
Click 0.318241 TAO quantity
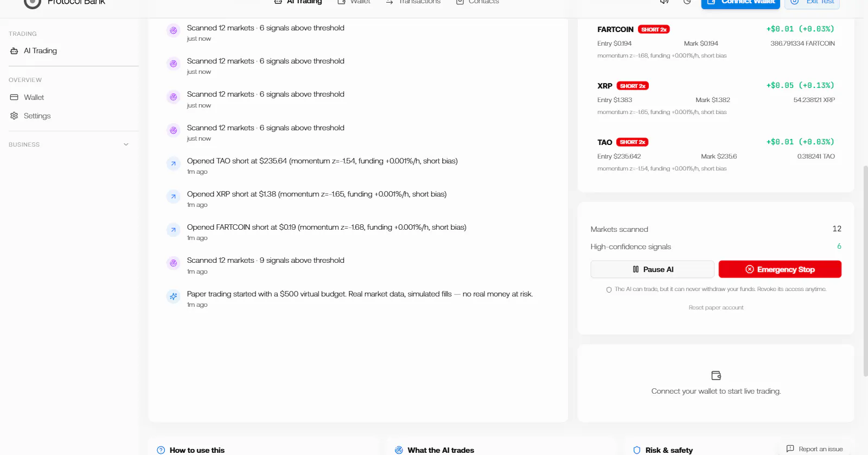[x=816, y=156]
